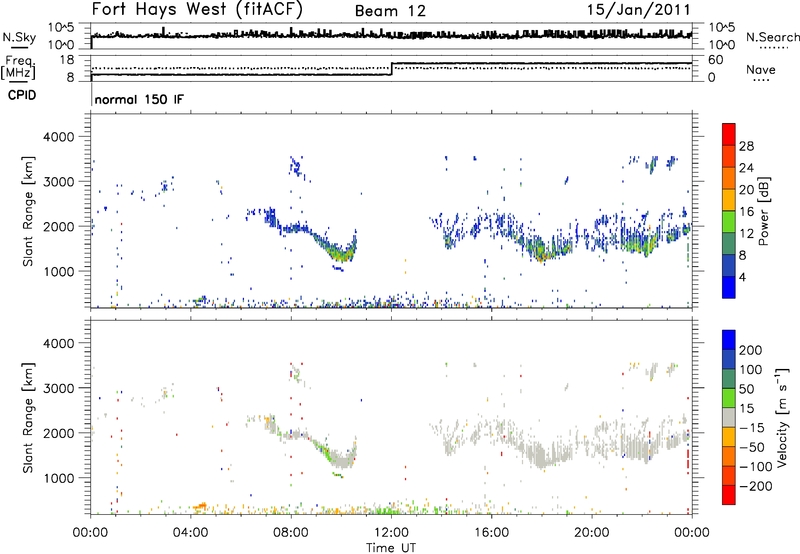Click the "Velocity [m s⁻¹]" color bar title
Image resolution: width=800 pixels, height=554 pixels.
(x=782, y=417)
